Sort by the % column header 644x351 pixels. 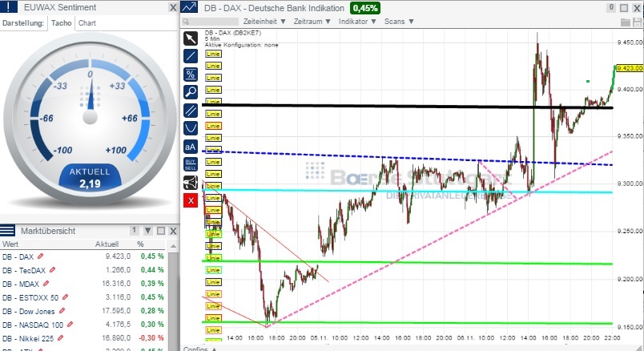click(x=140, y=244)
